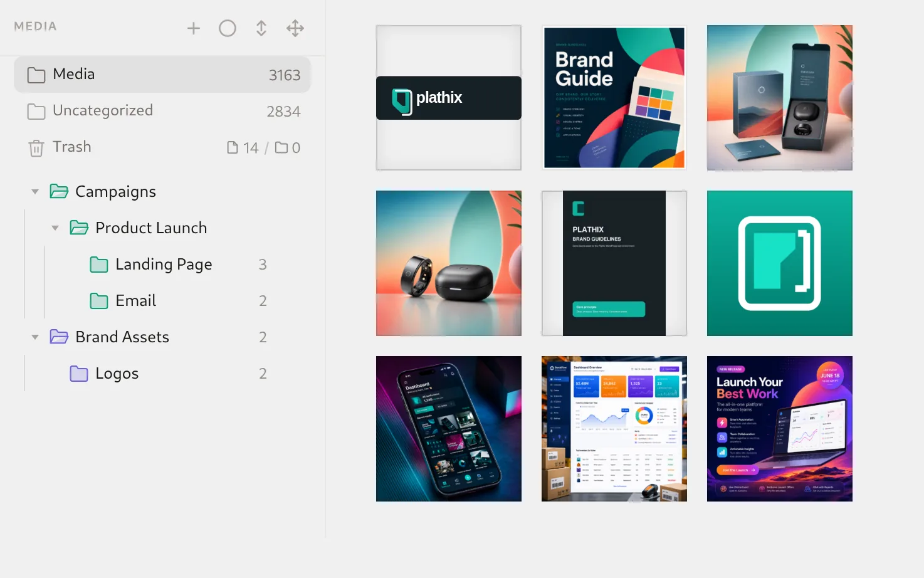Collapse the Campaigns folder arrow
This screenshot has width=924, height=578.
35,192
